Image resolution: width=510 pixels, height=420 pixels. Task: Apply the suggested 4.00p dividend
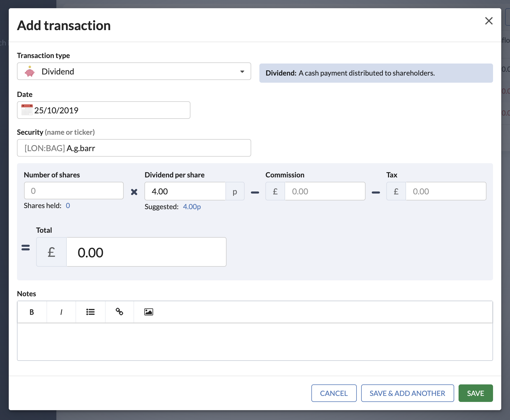pos(192,207)
